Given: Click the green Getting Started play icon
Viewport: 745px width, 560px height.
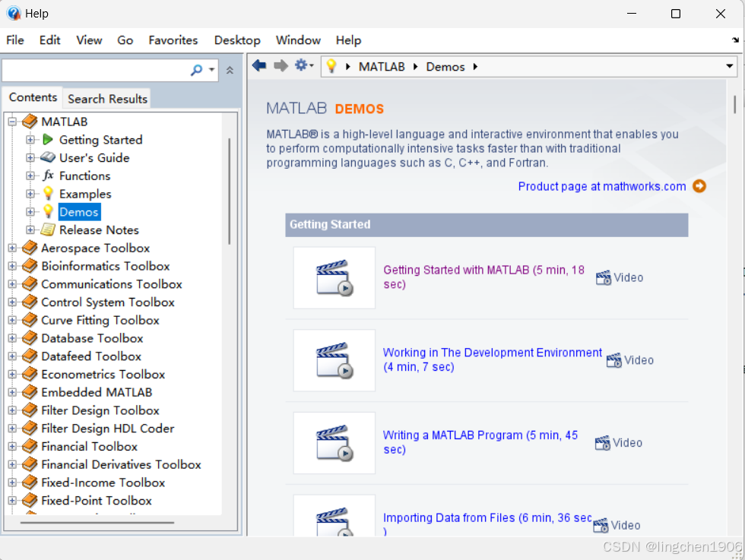Looking at the screenshot, I should 47,140.
